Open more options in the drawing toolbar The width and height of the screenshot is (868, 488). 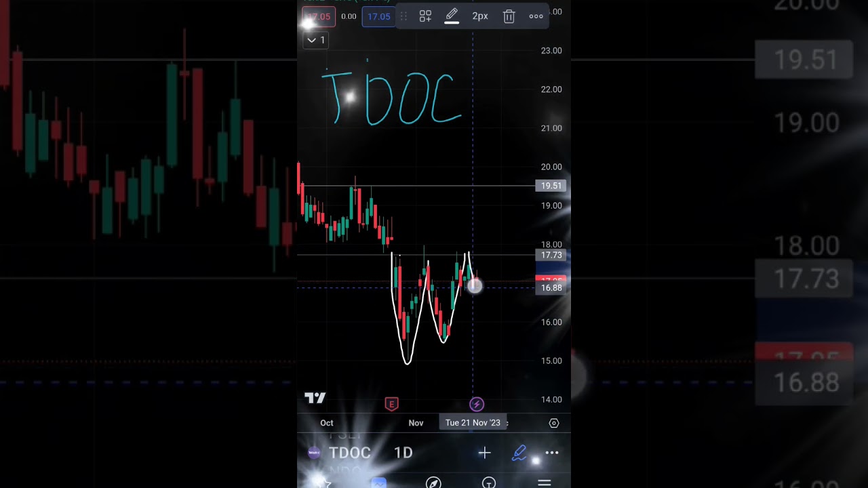pyautogui.click(x=536, y=16)
